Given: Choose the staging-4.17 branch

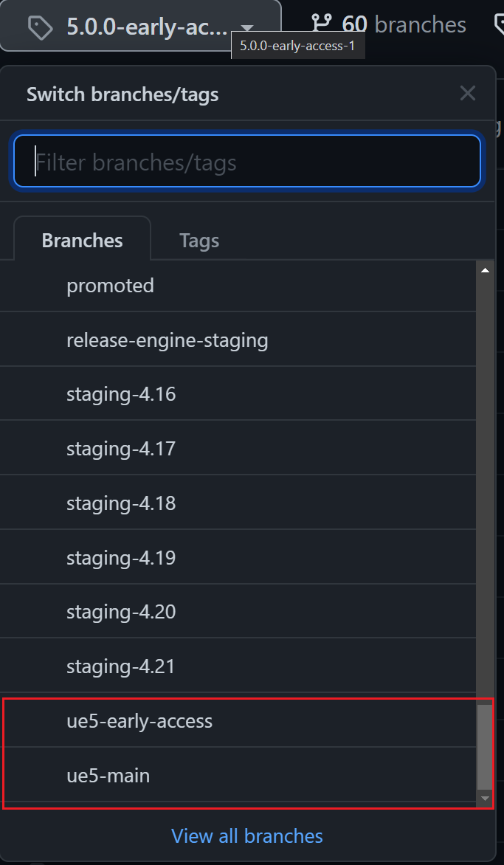Looking at the screenshot, I should [x=121, y=449].
